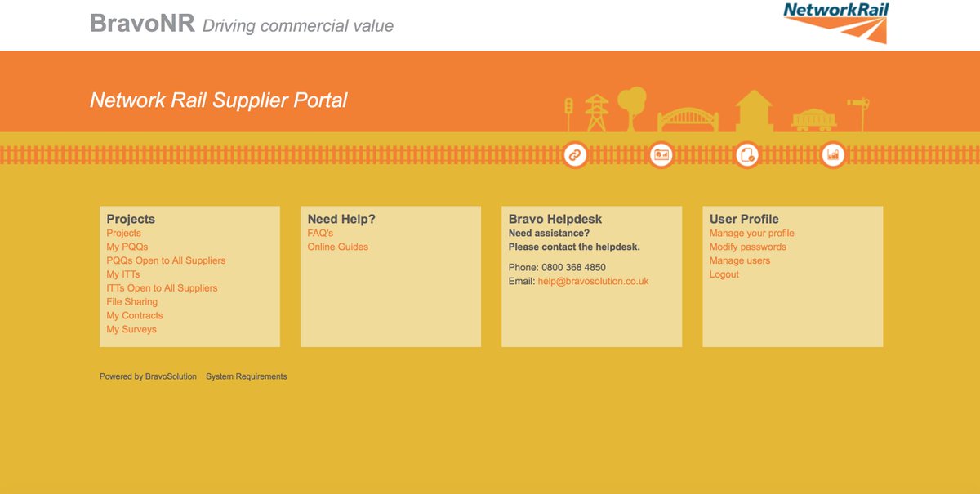Click the Need Help? heading
Screen dimensions: 980x494
(341, 220)
